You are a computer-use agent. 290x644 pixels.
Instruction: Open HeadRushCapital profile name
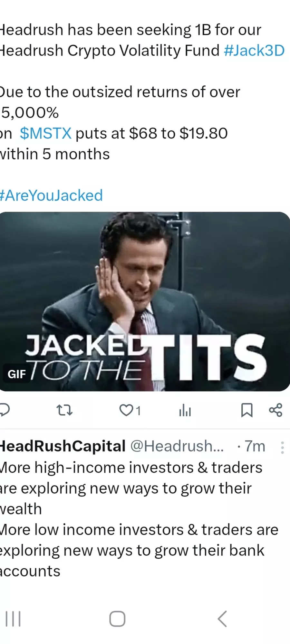[63, 446]
